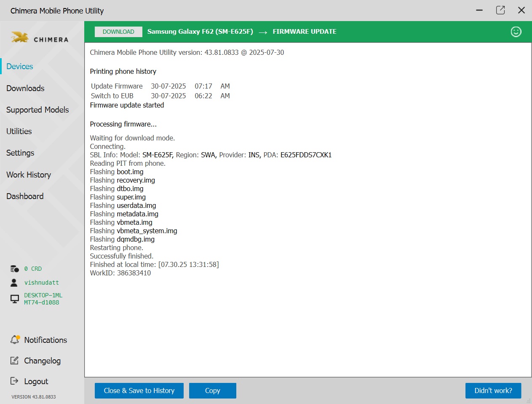Click the Chimera logo in the sidebar
The width and height of the screenshot is (532, 404).
pyautogui.click(x=40, y=38)
